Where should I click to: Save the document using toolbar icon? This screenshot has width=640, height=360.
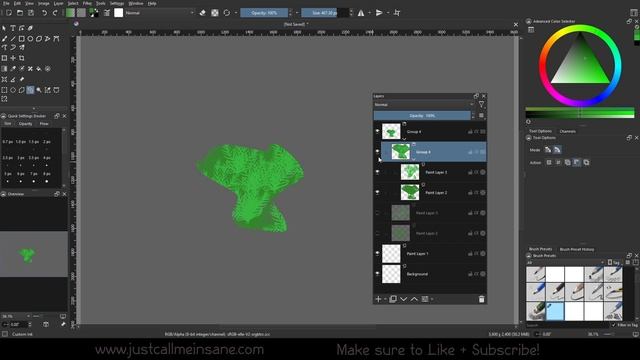pos(31,13)
